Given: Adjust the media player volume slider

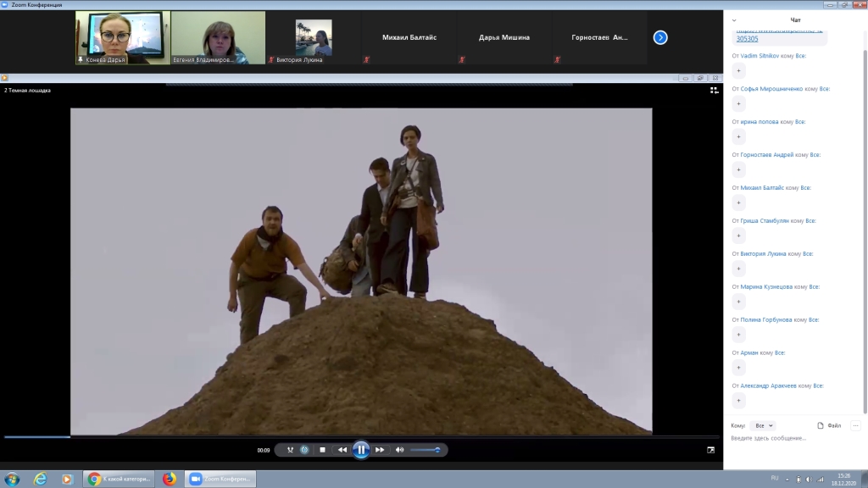Looking at the screenshot, I should tap(426, 450).
